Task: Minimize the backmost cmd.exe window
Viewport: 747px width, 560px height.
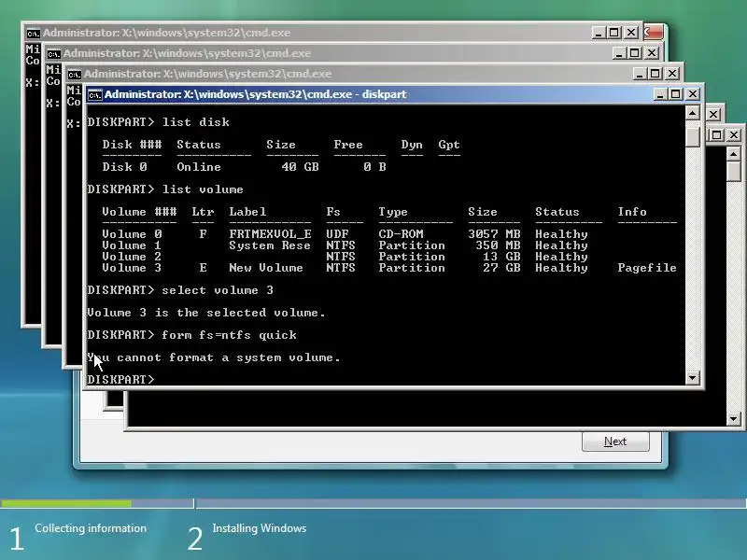Action: [x=599, y=33]
